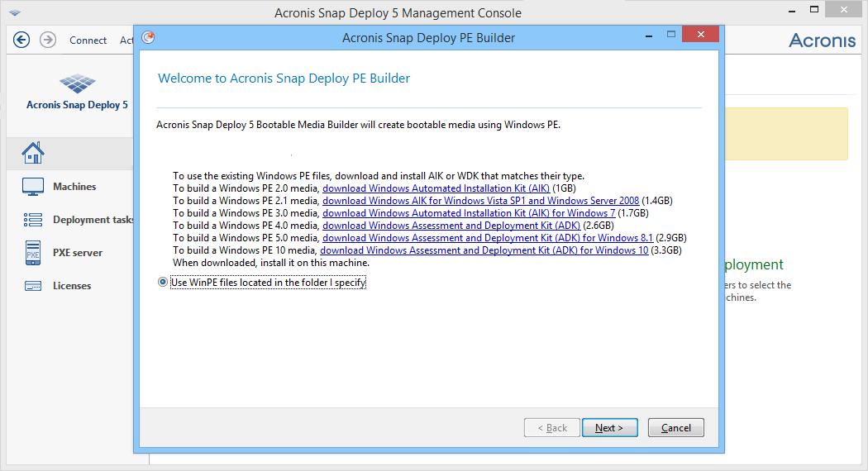
Task: Open the PXE server section
Action: pos(78,253)
